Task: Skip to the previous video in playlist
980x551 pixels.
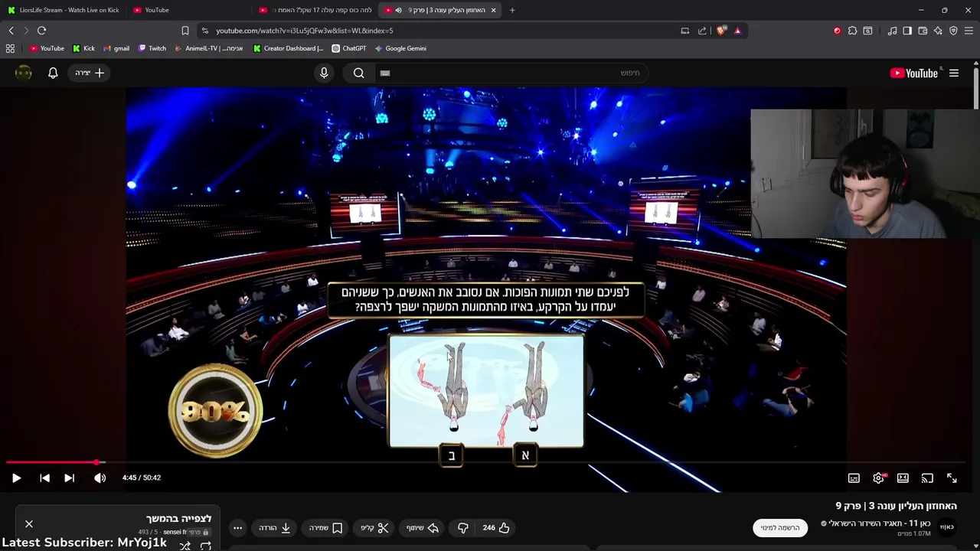Action: pos(44,478)
